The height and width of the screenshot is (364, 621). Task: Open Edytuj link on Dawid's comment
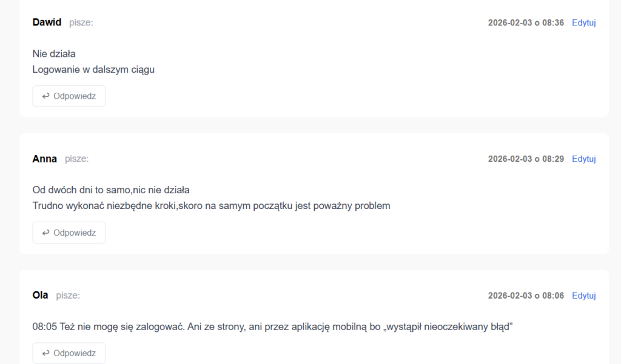[x=584, y=23]
